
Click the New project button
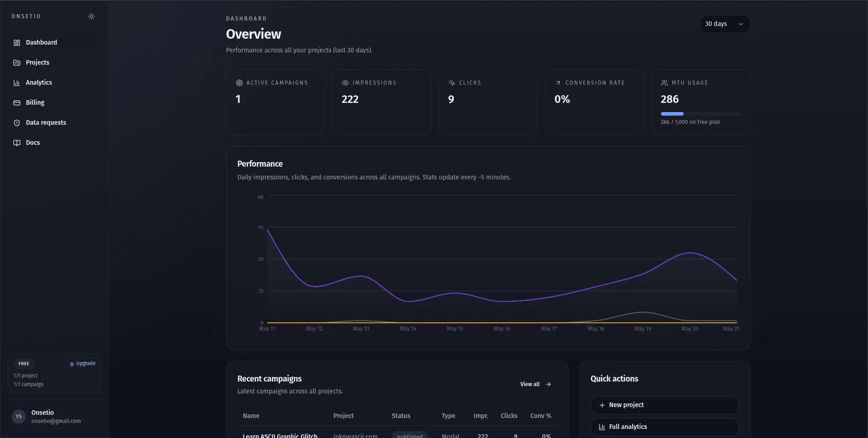(665, 405)
